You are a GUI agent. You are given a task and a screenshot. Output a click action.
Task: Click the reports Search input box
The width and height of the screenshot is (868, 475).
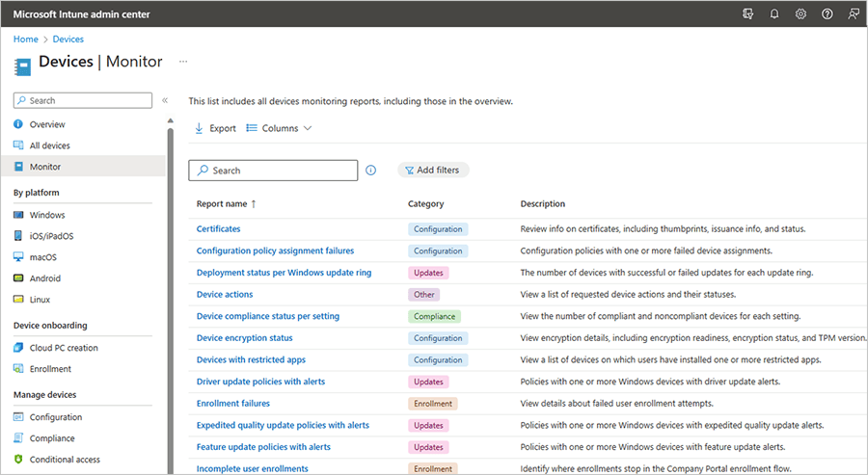coord(273,171)
